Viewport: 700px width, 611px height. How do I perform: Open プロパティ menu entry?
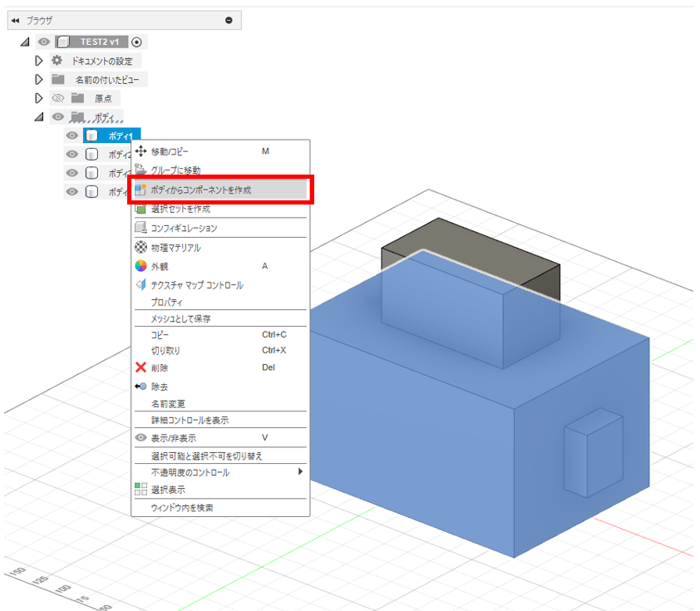click(220, 302)
